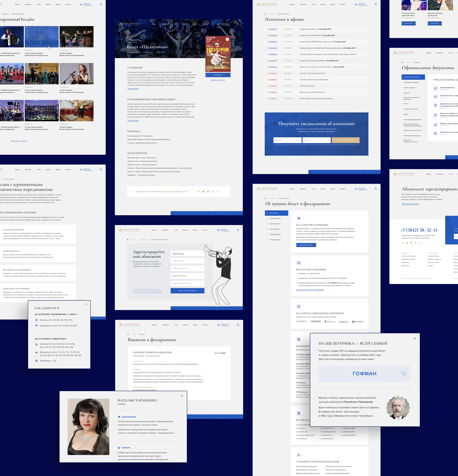Viewport: 458px width, 476px height.
Task: Expand the «Выберите абонемент» dropdown
Action: pyautogui.click(x=187, y=276)
